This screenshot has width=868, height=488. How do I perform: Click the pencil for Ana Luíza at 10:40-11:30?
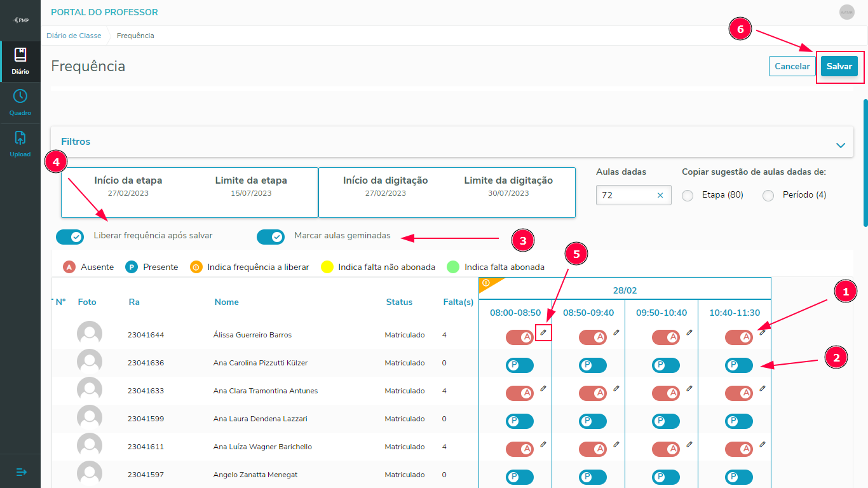(x=763, y=444)
